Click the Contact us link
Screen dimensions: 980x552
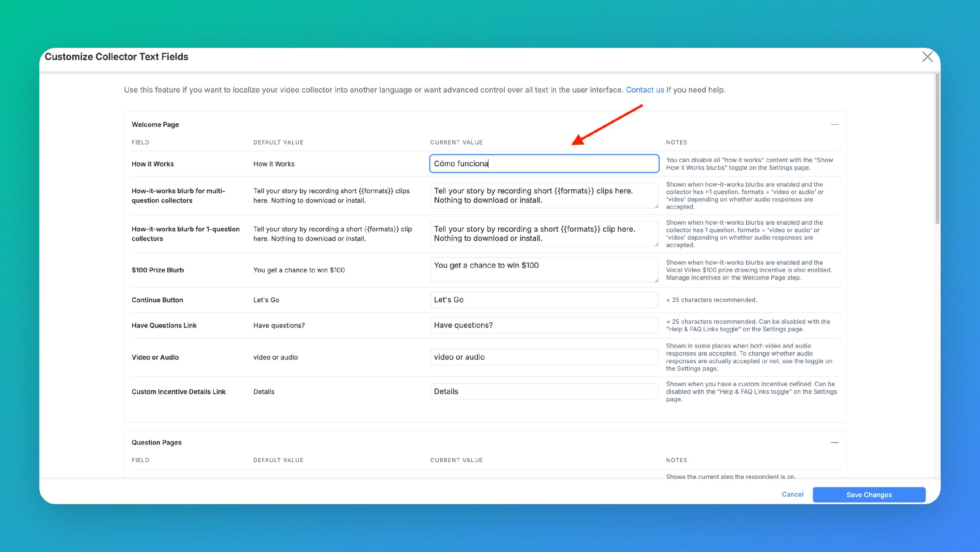[x=645, y=90]
